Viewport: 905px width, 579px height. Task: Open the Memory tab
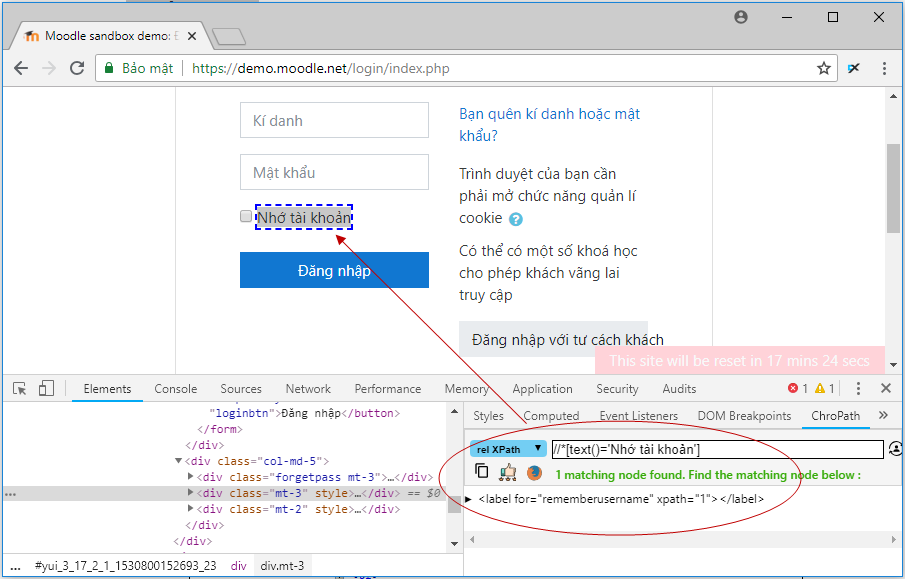[x=467, y=389]
